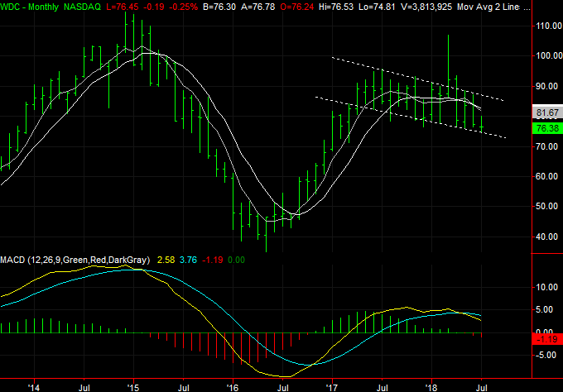This screenshot has height=392, width=563.
Task: Click the red -1.19 MACD histogram tag
Action: point(547,339)
